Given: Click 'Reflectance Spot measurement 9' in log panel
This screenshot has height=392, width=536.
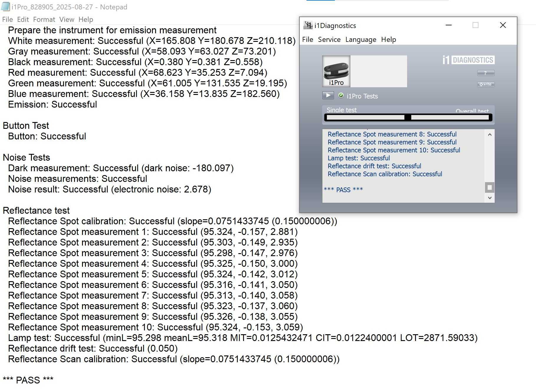Looking at the screenshot, I should click(x=392, y=142).
